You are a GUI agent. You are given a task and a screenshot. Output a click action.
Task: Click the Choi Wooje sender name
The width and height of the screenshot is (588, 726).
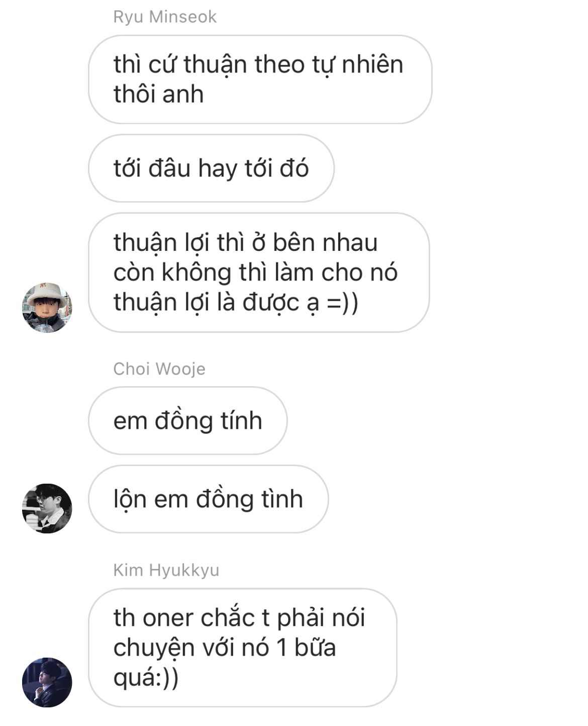point(159,369)
